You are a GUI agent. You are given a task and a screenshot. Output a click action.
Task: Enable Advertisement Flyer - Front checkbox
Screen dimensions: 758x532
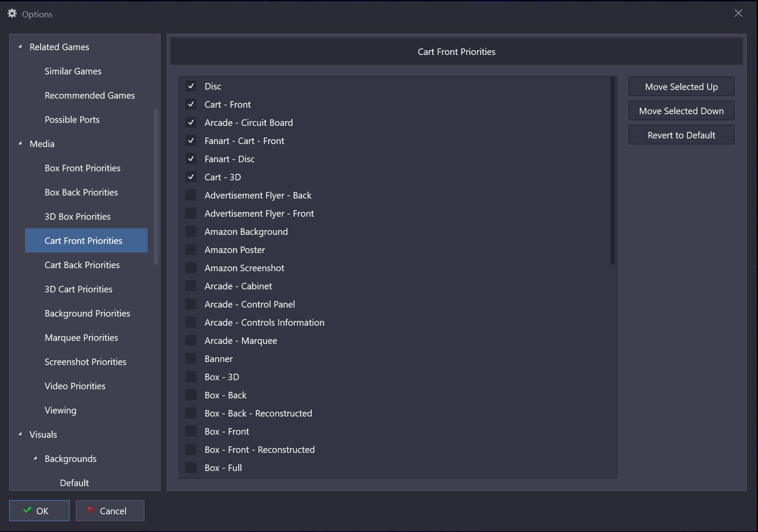tap(191, 213)
